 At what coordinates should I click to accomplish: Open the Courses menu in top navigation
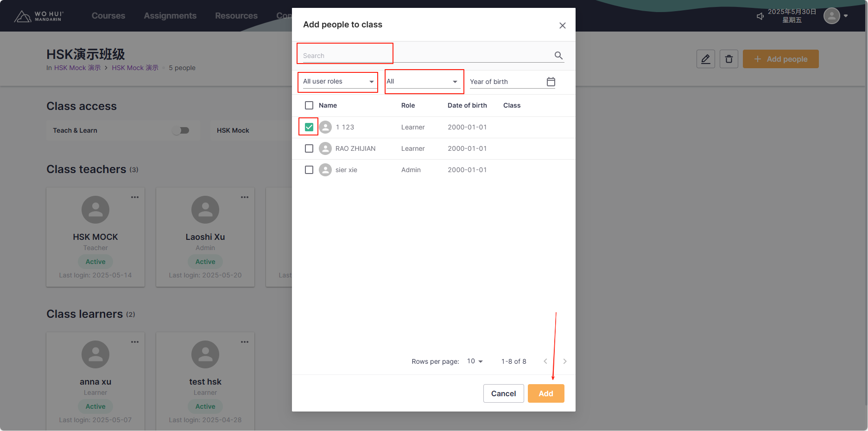pyautogui.click(x=108, y=16)
